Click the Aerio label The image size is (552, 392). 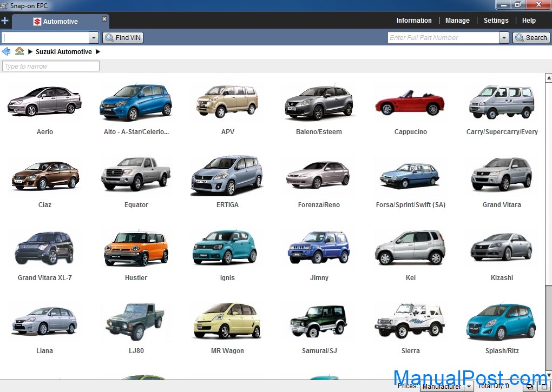pos(45,132)
